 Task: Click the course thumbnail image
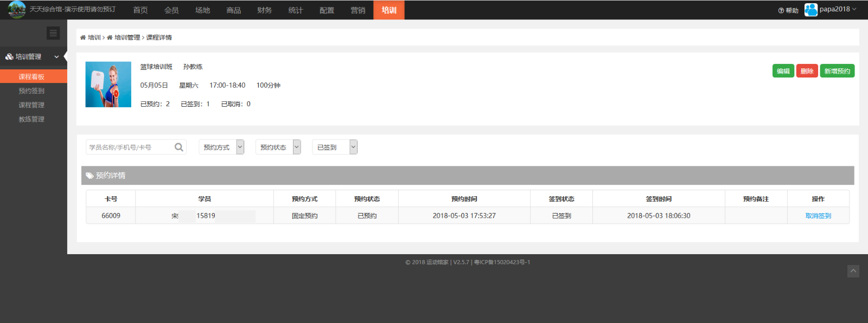[x=108, y=84]
